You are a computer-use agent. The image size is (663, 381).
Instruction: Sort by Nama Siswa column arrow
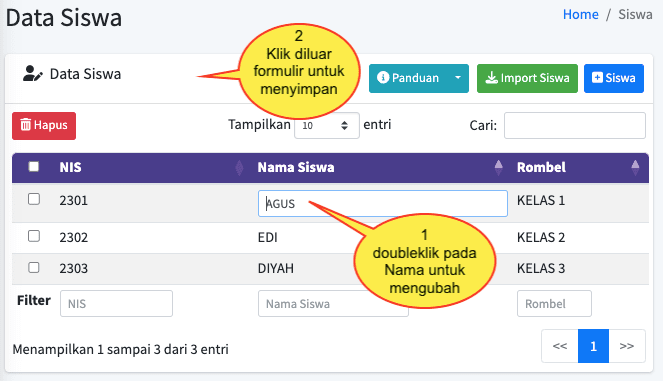click(499, 168)
